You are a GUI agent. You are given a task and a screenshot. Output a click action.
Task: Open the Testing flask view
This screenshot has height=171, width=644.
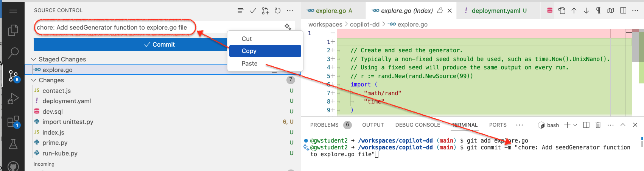point(13,144)
